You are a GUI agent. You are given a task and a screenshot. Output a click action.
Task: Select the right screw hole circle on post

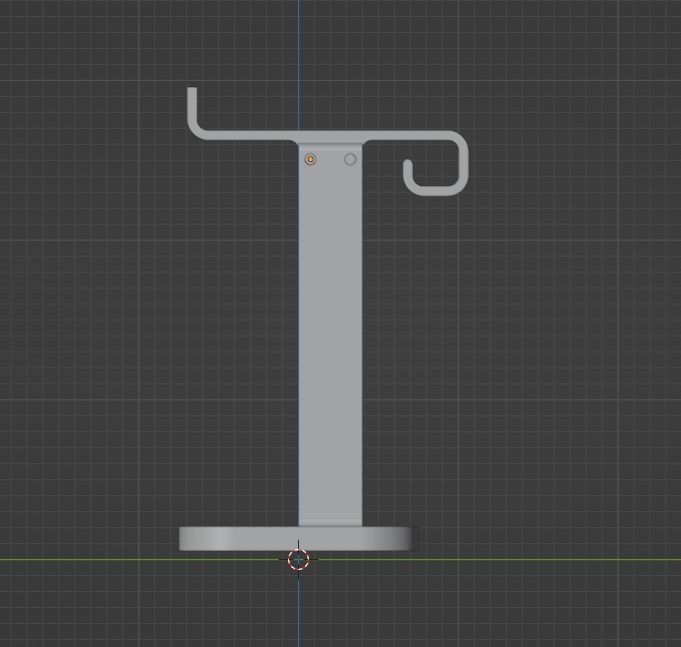pos(350,159)
